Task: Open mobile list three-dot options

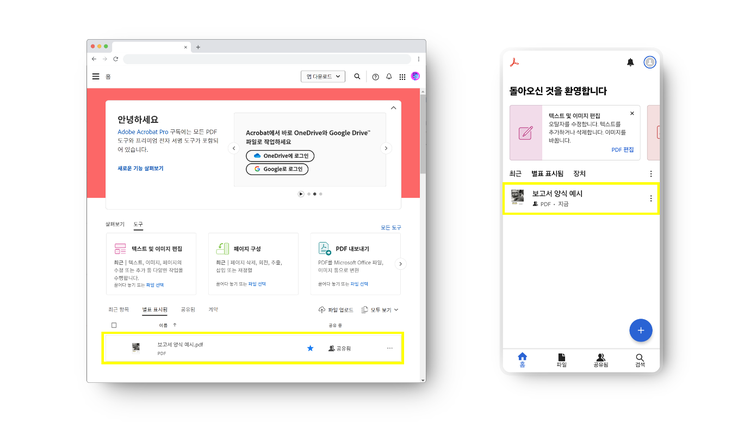Action: pos(651,174)
